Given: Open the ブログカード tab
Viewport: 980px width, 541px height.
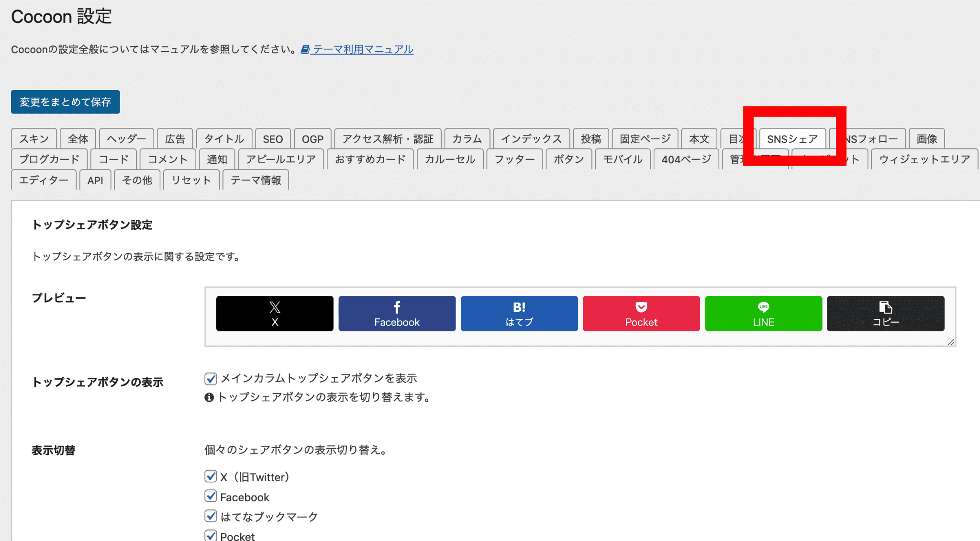Looking at the screenshot, I should [x=49, y=159].
